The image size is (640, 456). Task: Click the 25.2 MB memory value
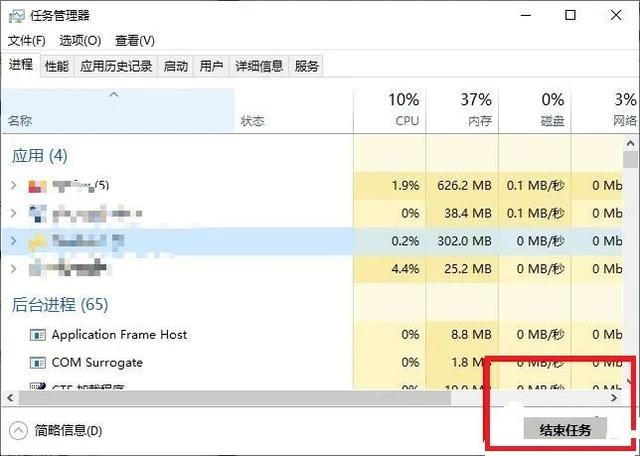[x=468, y=269]
